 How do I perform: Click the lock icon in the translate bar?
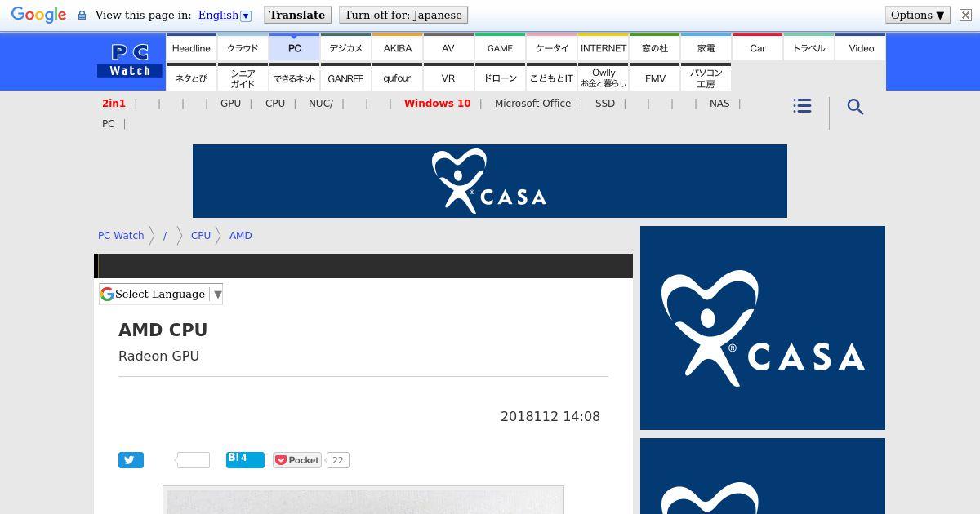point(82,16)
